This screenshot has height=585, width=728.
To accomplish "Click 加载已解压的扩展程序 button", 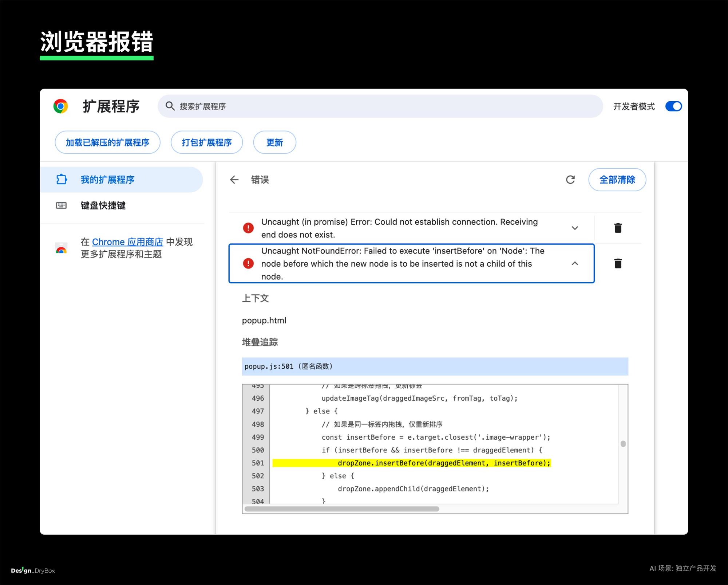I will pyautogui.click(x=107, y=142).
